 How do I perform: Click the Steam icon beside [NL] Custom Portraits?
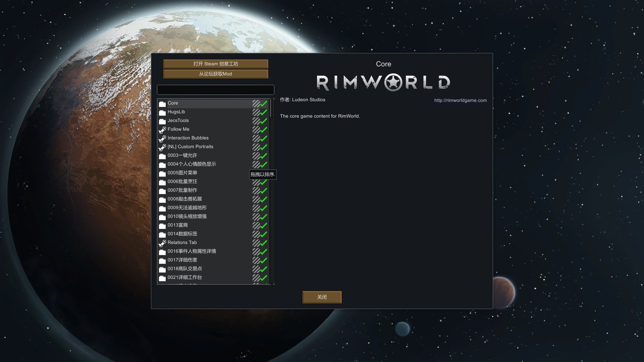click(x=162, y=147)
